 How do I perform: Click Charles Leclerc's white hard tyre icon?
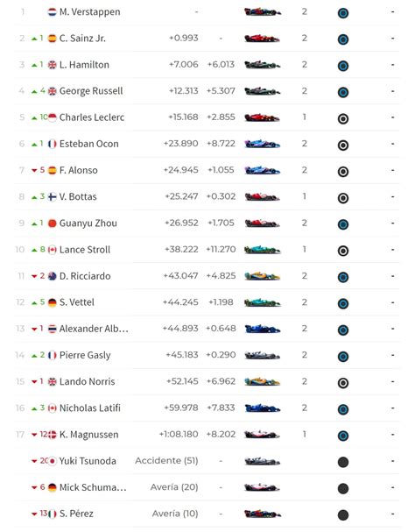tap(343, 118)
